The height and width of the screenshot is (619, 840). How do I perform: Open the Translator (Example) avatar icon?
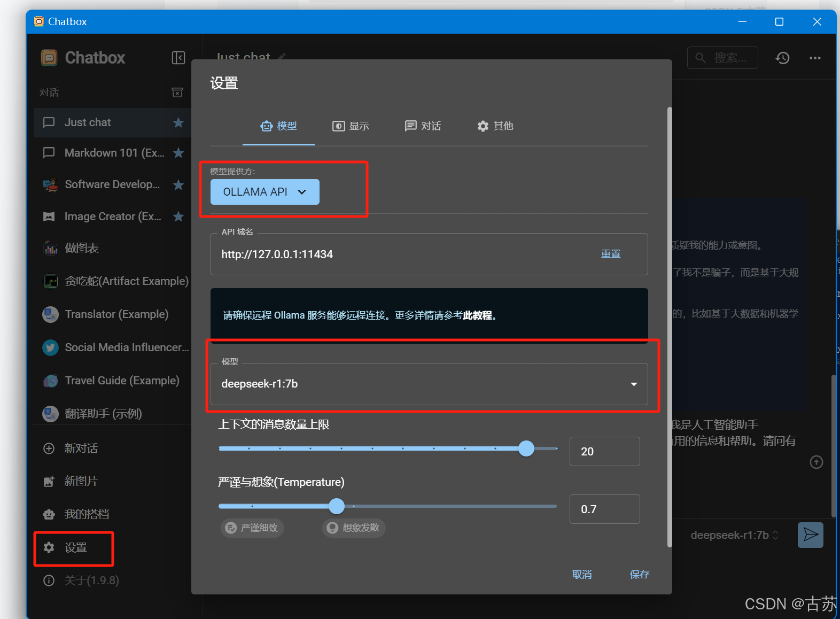tap(50, 314)
